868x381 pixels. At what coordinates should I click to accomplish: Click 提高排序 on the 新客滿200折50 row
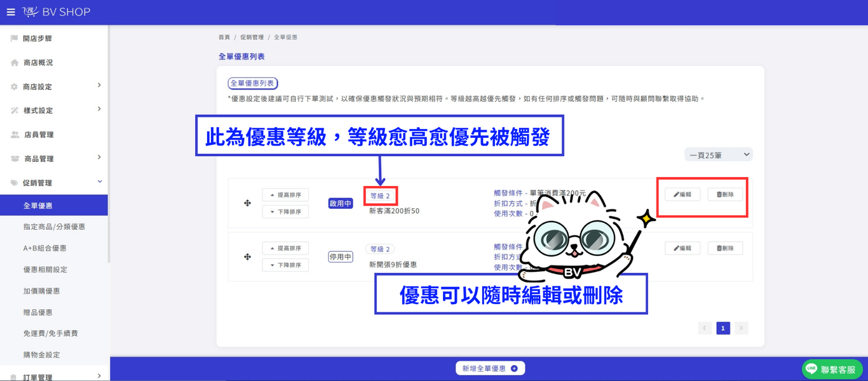pos(285,195)
